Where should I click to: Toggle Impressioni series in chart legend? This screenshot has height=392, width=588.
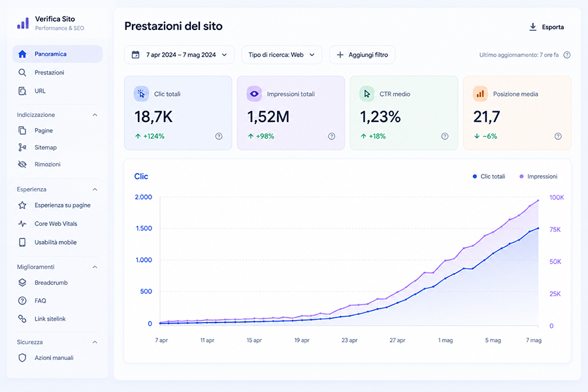(538, 176)
